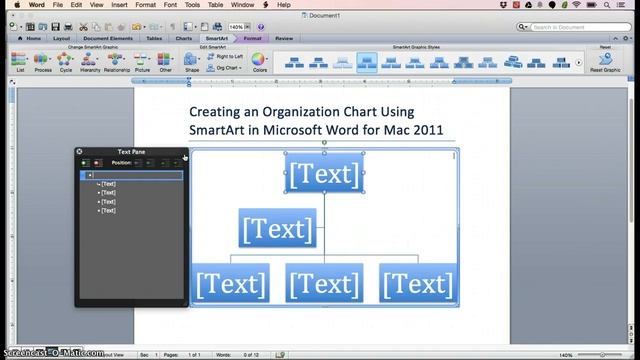Open the search magnifier options dropdown
Image resolution: width=640 pixels, height=360 pixels.
[523, 27]
